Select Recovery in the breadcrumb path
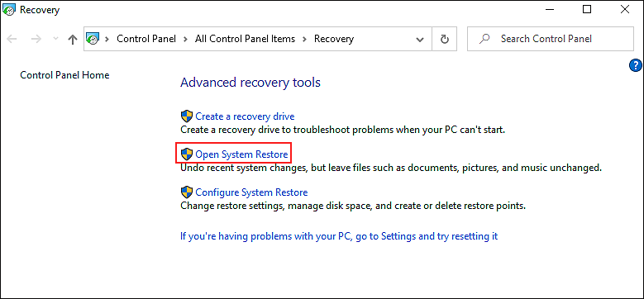The height and width of the screenshot is (299, 644). 334,39
